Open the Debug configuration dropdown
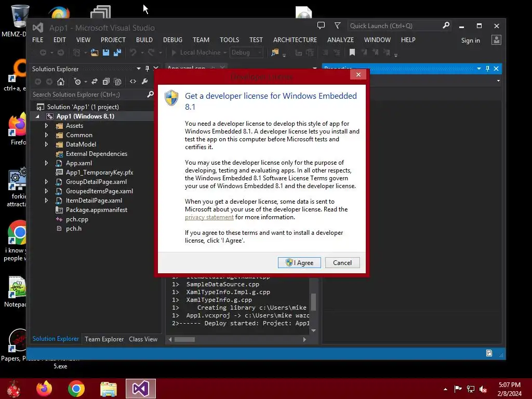This screenshot has width=532, height=399. pos(246,52)
